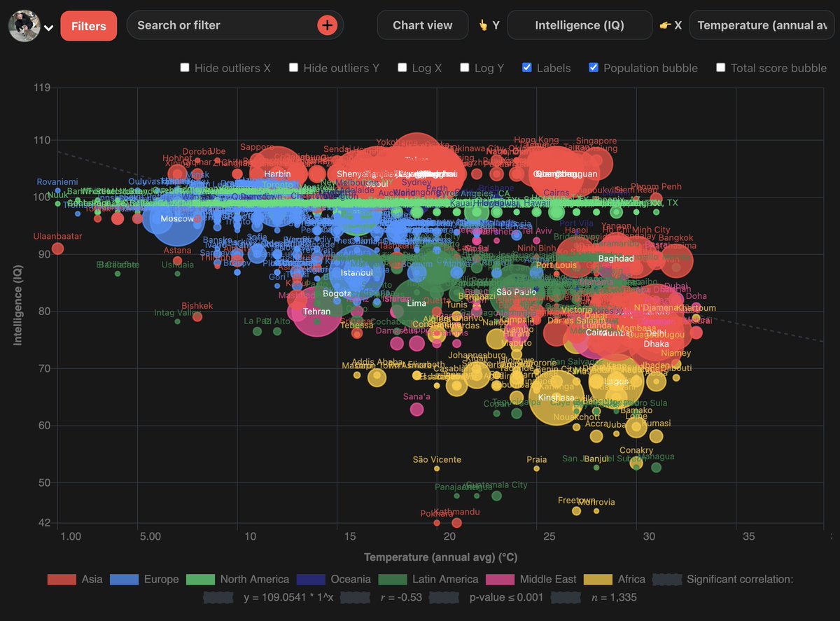Expand the chevron next to the avatar

click(x=48, y=27)
